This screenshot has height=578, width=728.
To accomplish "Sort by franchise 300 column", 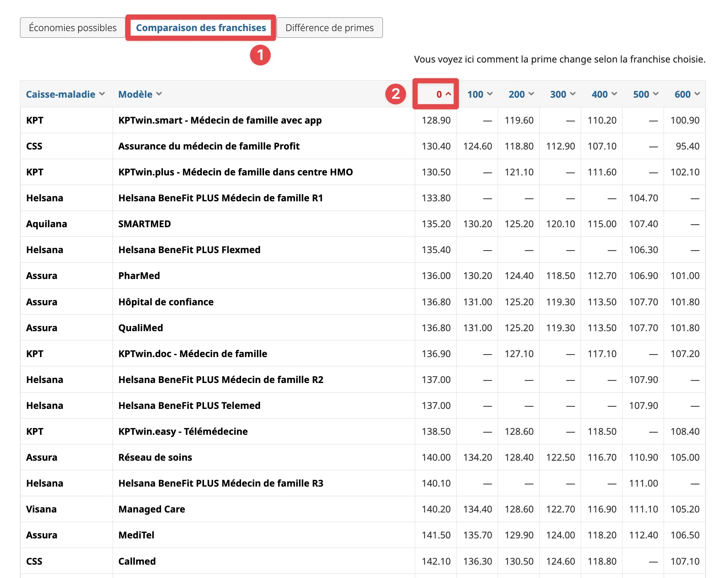I will coord(562,94).
